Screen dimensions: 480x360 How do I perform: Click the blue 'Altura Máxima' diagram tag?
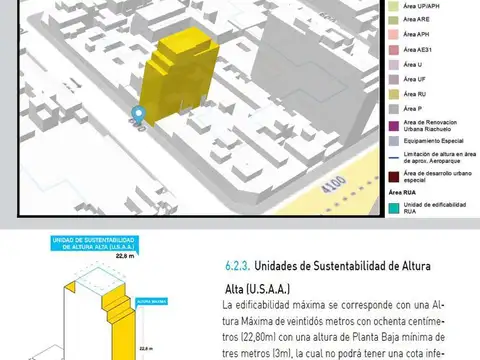pos(152,302)
